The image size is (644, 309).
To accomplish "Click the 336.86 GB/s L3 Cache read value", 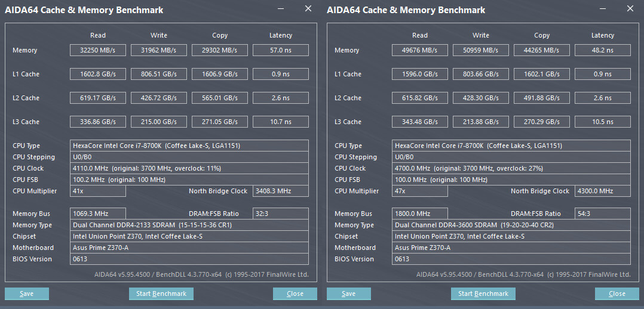I will (x=98, y=122).
